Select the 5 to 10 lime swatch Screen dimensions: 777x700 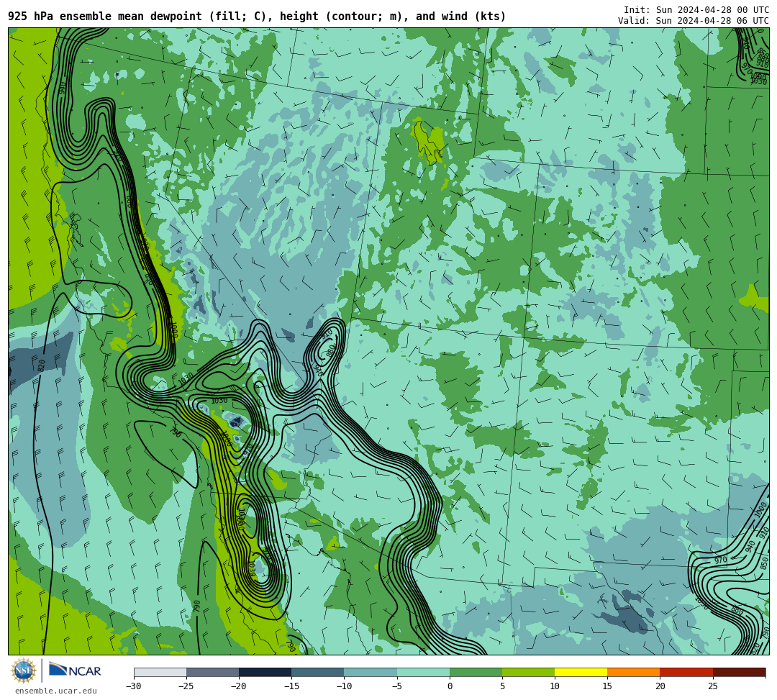528,672
